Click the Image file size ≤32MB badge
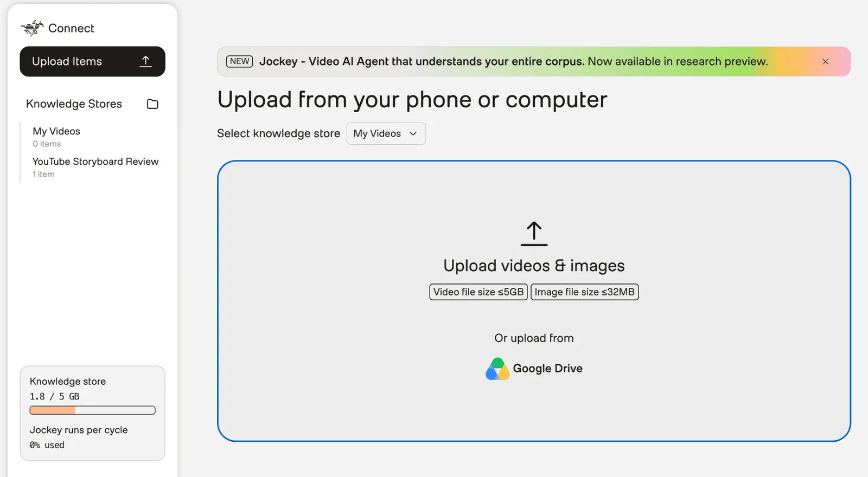The width and height of the screenshot is (868, 477). [x=584, y=292]
